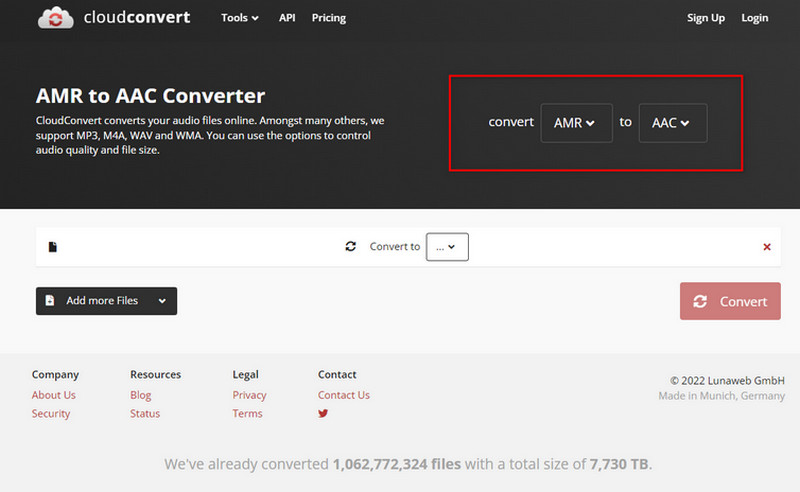Open the Status page link

pos(145,413)
